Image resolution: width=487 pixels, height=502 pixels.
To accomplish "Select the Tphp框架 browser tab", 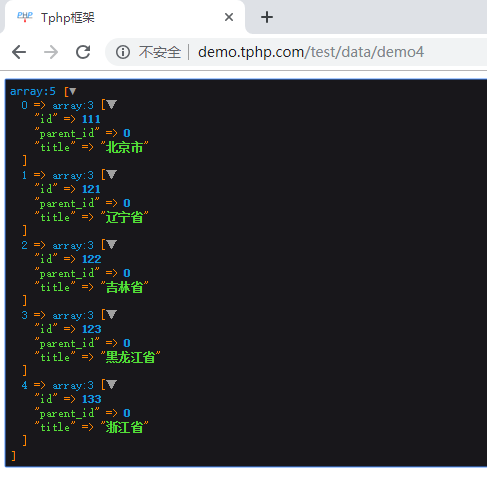I will (x=123, y=17).
